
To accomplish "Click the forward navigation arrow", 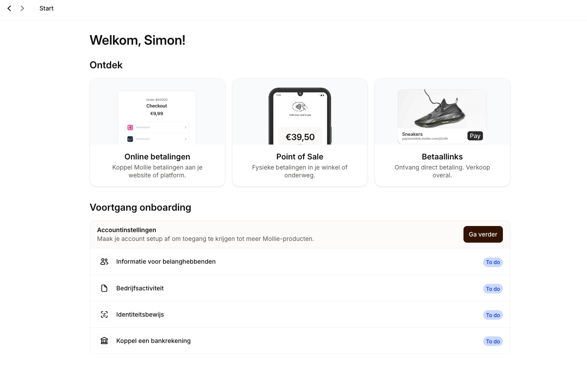I will (22, 8).
